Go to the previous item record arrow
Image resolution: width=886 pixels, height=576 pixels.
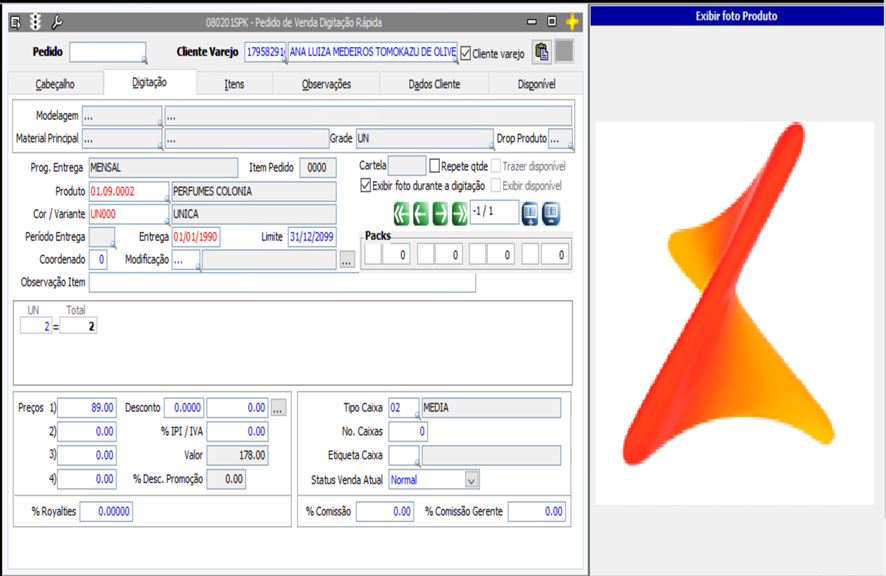pyautogui.click(x=421, y=213)
